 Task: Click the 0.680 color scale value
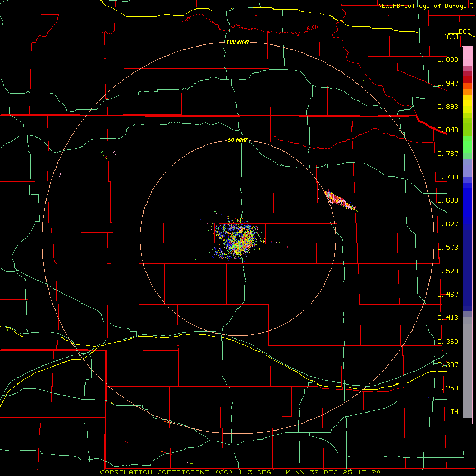(x=448, y=200)
